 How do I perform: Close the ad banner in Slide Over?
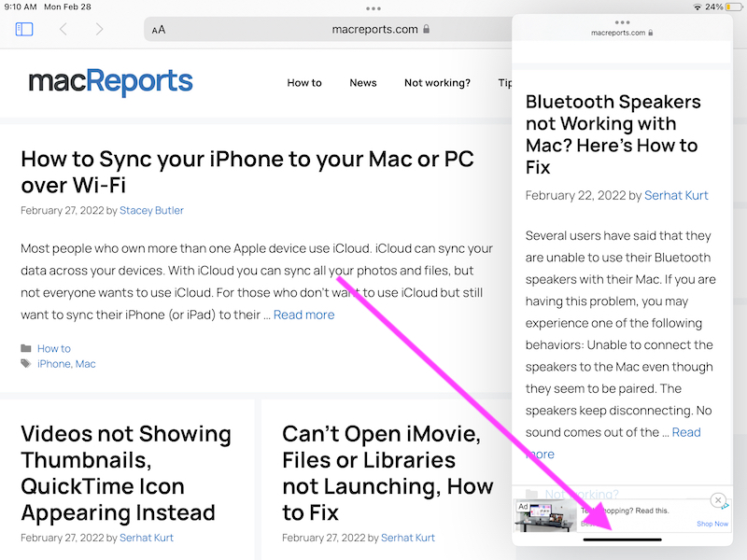717,500
